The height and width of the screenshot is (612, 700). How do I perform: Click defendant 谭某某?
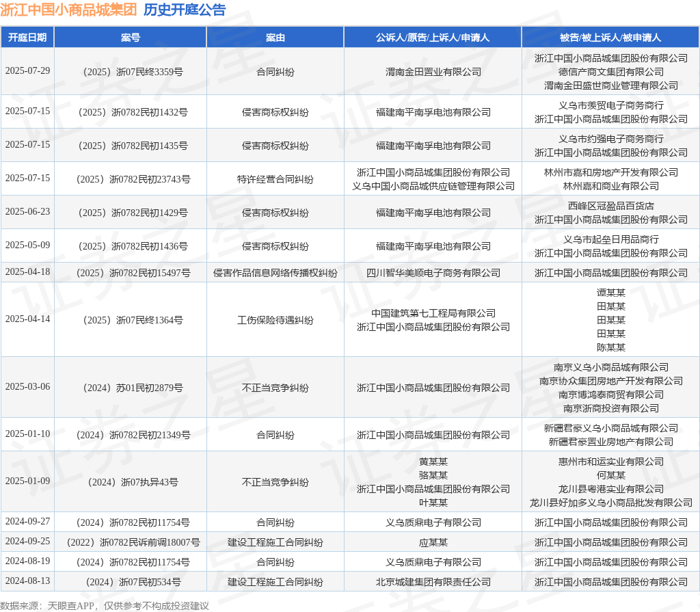tap(610, 293)
